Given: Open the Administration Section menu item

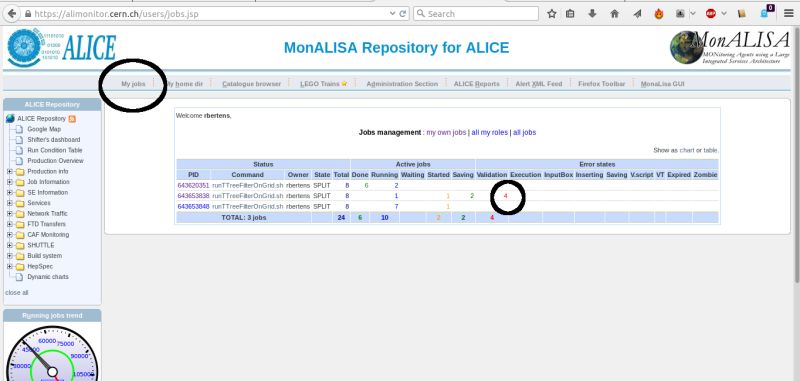Looking at the screenshot, I should (402, 84).
